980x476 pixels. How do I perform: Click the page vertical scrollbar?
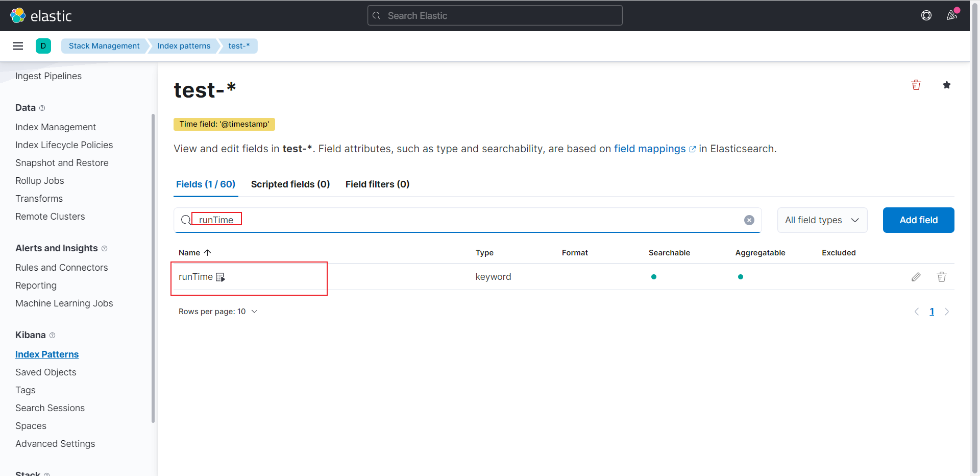point(975,237)
